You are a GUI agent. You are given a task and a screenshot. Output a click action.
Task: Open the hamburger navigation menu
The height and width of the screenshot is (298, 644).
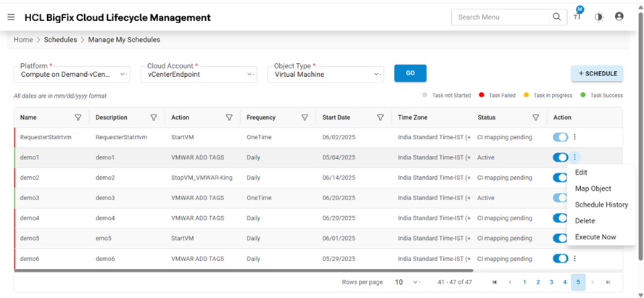coord(11,17)
